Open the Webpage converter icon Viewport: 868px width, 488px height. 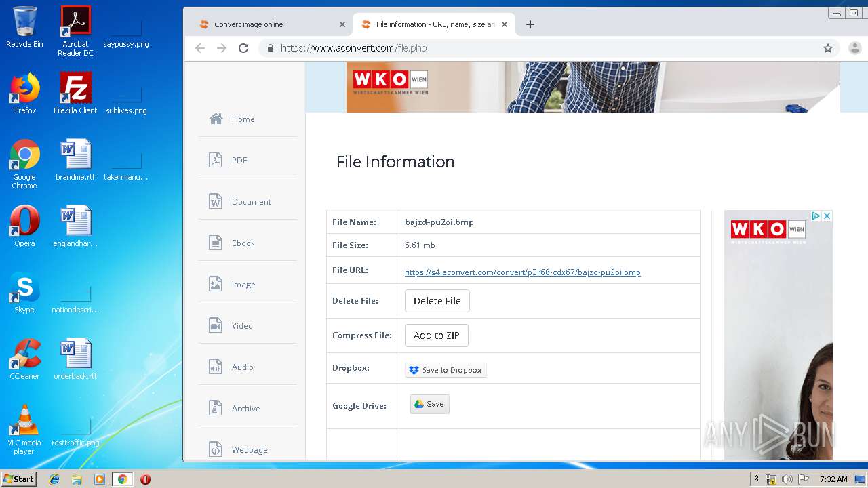216,449
